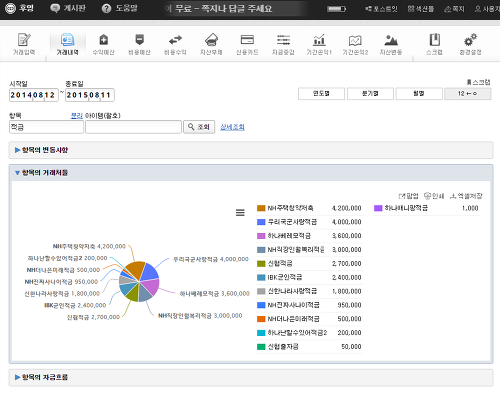500x394 pixels.
Task: Click the IBK군인적금 legend swatch
Action: click(261, 277)
